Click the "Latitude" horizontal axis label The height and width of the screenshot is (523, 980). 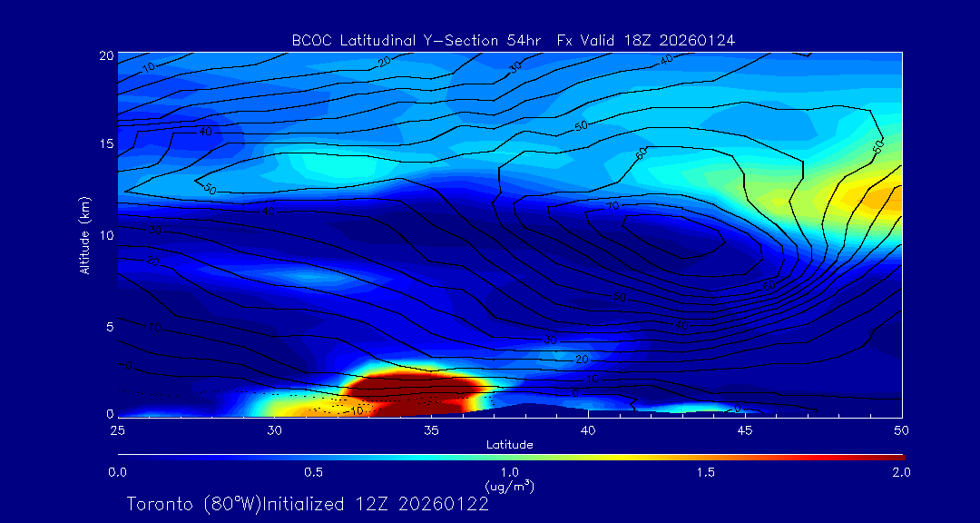509,445
